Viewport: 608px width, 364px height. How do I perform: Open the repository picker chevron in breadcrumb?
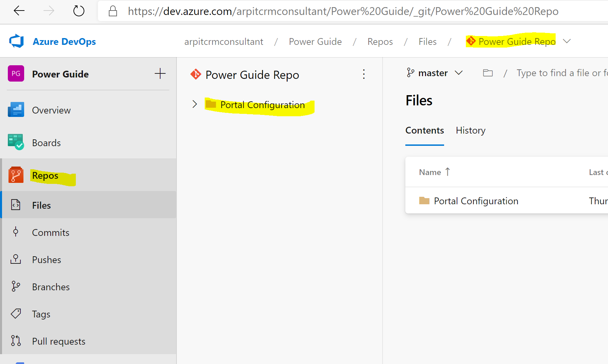[x=567, y=41]
